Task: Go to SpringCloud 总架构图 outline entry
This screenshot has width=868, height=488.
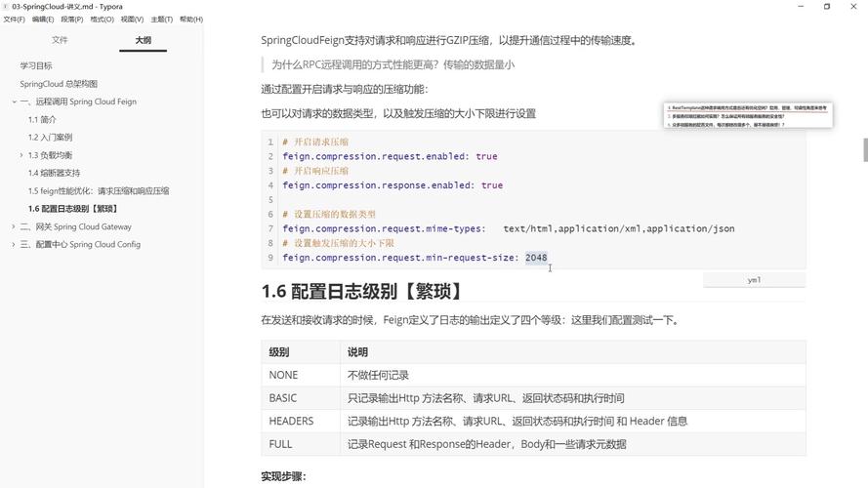Action: (x=59, y=84)
